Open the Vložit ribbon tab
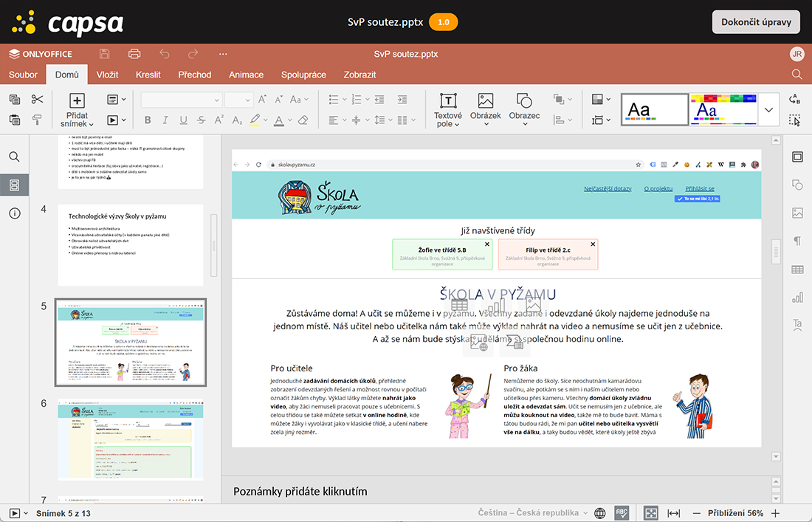812x522 pixels. coord(106,75)
